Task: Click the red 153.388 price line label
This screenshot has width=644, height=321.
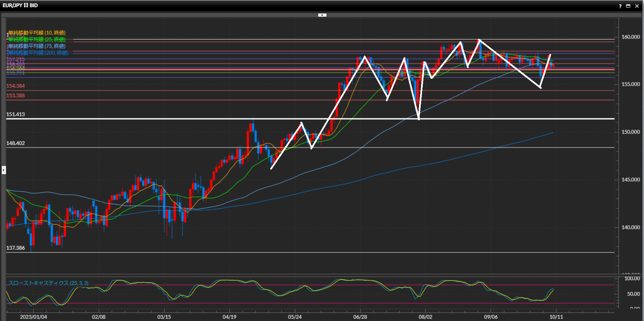Action: [x=15, y=95]
